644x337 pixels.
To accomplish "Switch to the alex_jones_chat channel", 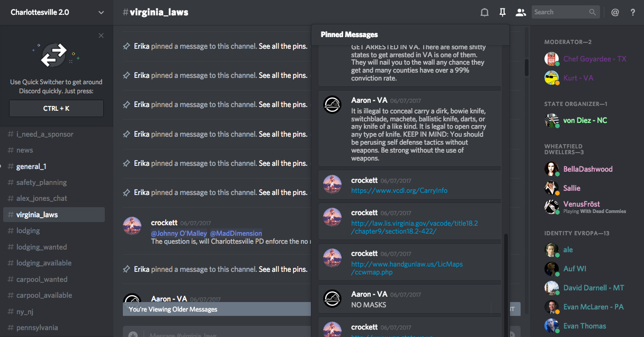I will pos(41,198).
